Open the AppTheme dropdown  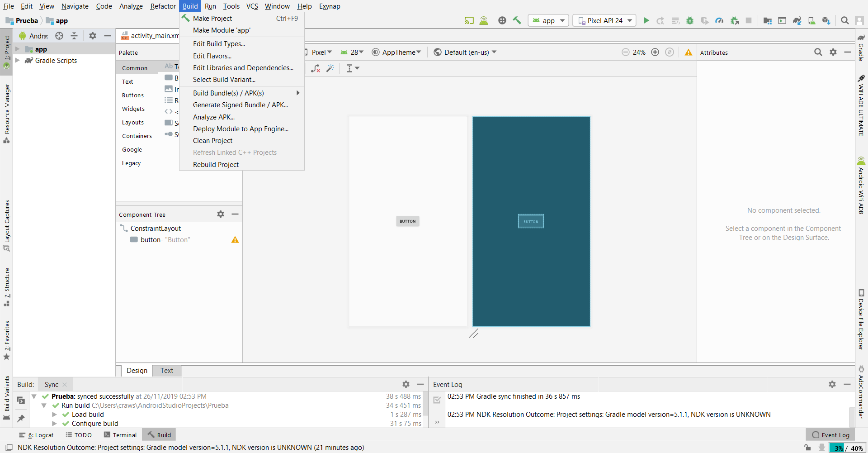click(x=396, y=52)
